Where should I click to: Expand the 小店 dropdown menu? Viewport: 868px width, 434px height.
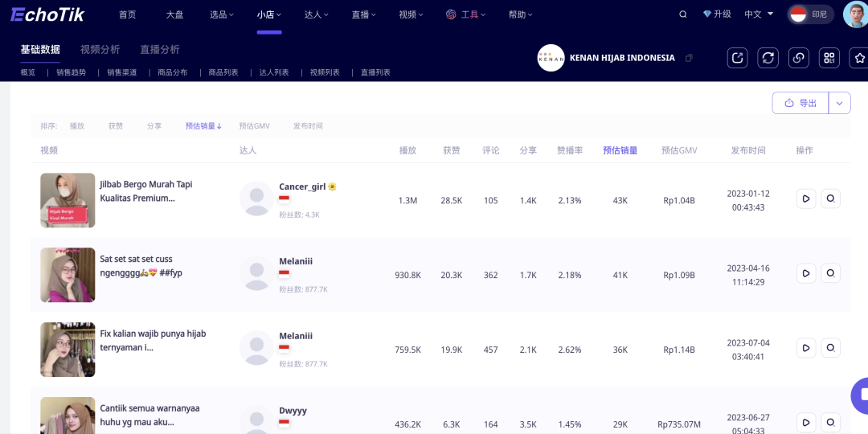pyautogui.click(x=269, y=15)
